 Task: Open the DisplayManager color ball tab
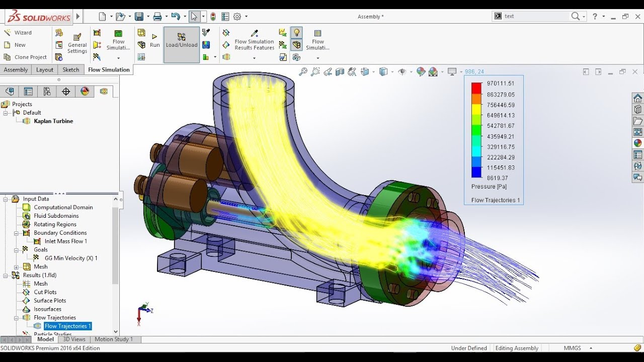click(85, 92)
